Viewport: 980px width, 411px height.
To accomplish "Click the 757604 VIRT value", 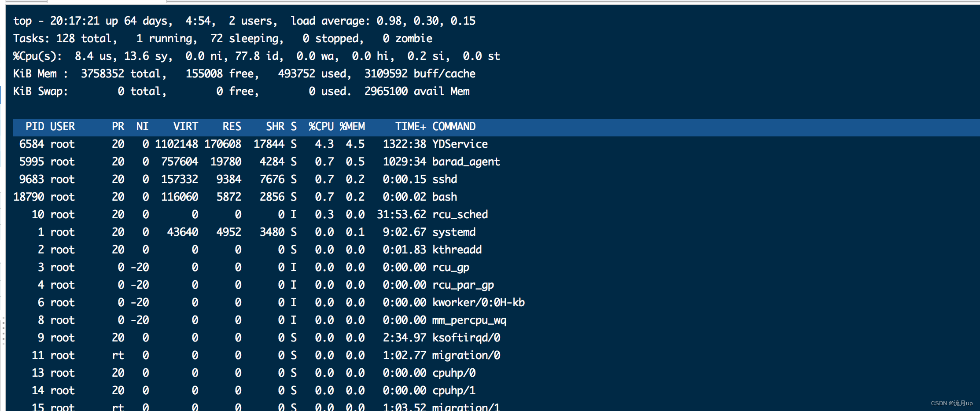I will pyautogui.click(x=180, y=162).
